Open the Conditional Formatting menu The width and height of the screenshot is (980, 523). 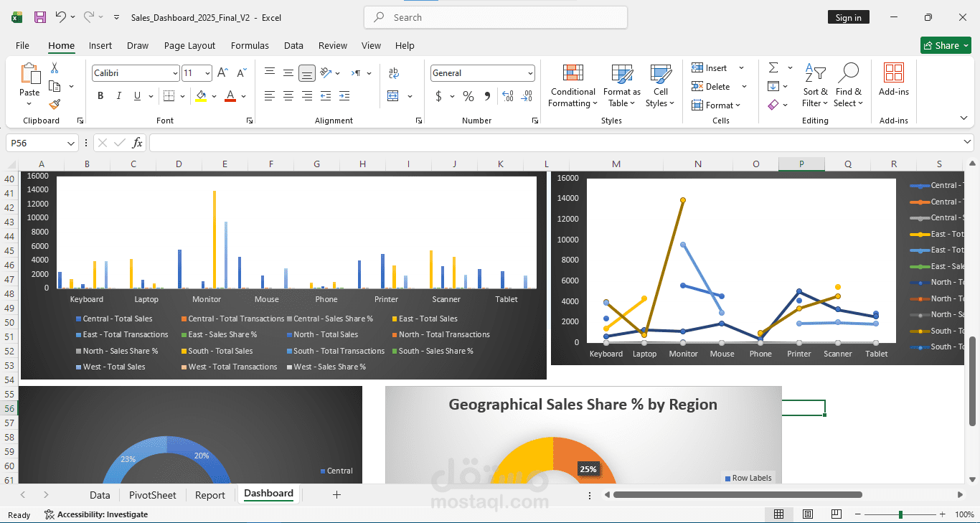click(573, 85)
